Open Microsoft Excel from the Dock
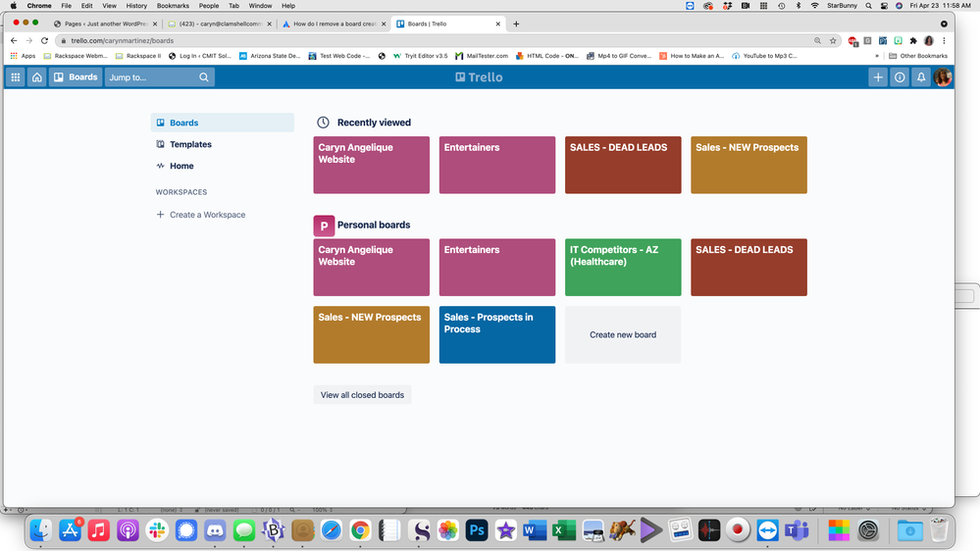The image size is (980, 551). tap(564, 530)
